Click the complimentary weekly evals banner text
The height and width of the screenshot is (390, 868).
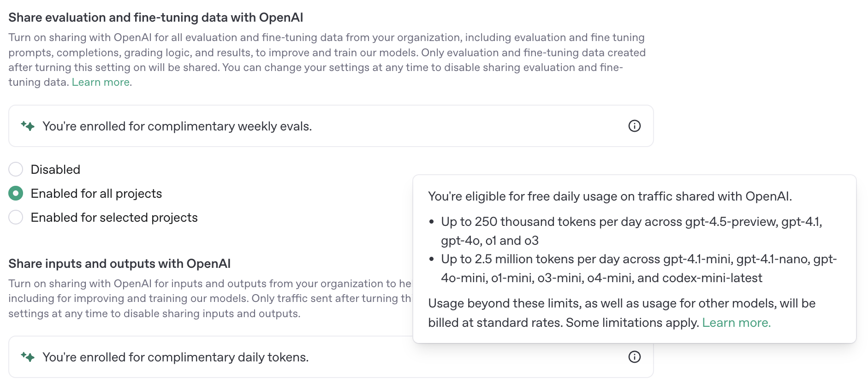[x=177, y=126]
